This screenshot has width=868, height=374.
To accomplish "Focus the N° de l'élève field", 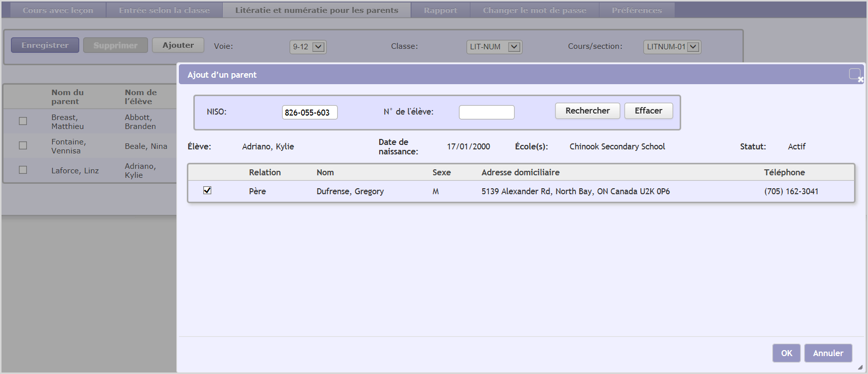I will click(x=486, y=113).
